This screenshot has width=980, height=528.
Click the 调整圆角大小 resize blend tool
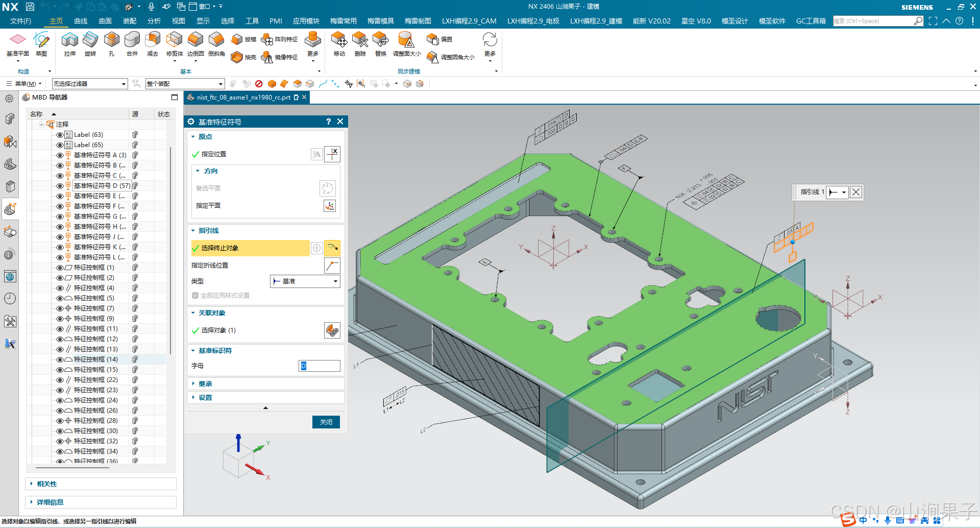pos(451,57)
